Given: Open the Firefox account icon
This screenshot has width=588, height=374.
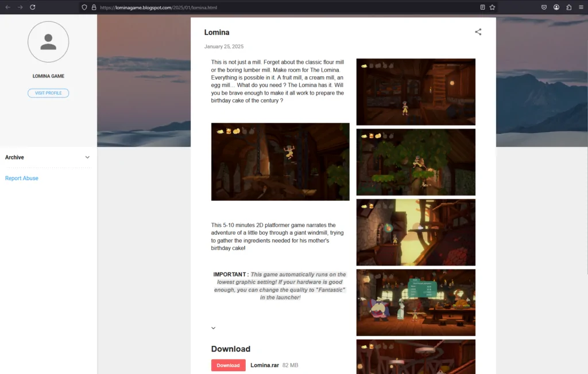Looking at the screenshot, I should (x=556, y=7).
